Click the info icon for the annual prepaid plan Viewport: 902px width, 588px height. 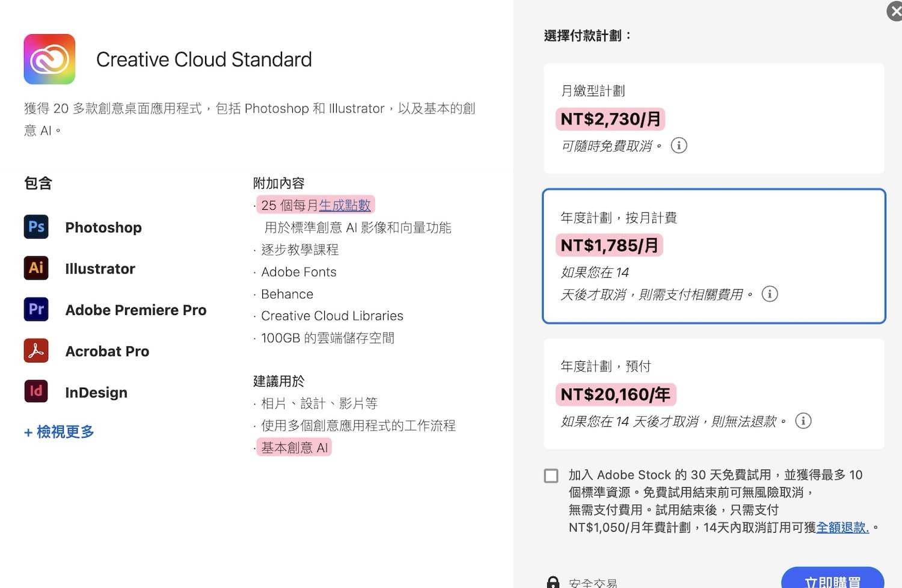pyautogui.click(x=804, y=421)
